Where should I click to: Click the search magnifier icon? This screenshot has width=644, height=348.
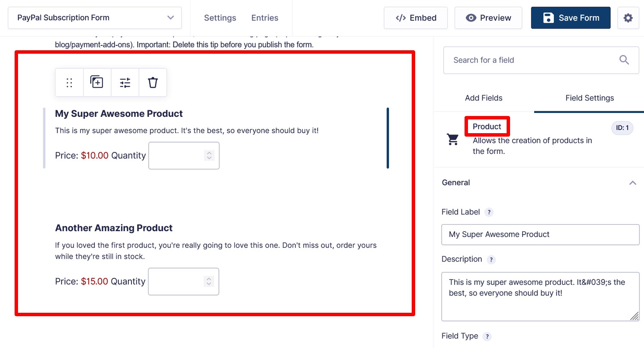pyautogui.click(x=624, y=60)
